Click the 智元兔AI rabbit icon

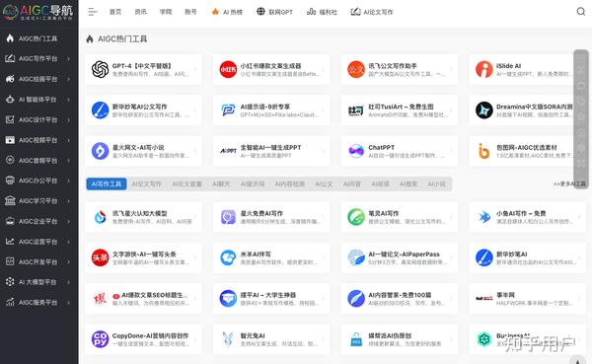228,339
